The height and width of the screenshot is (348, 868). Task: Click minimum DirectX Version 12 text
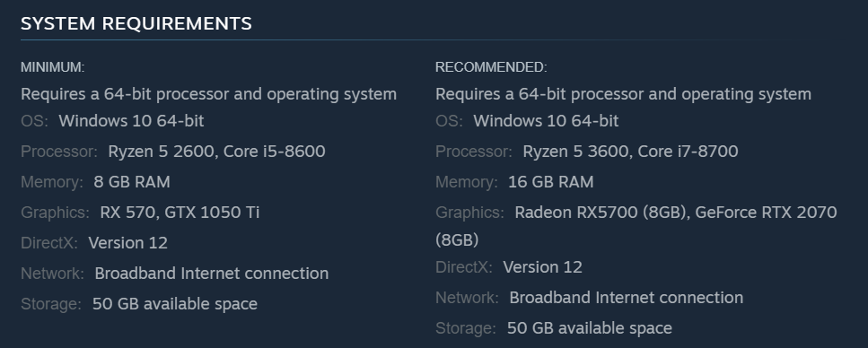click(x=127, y=243)
